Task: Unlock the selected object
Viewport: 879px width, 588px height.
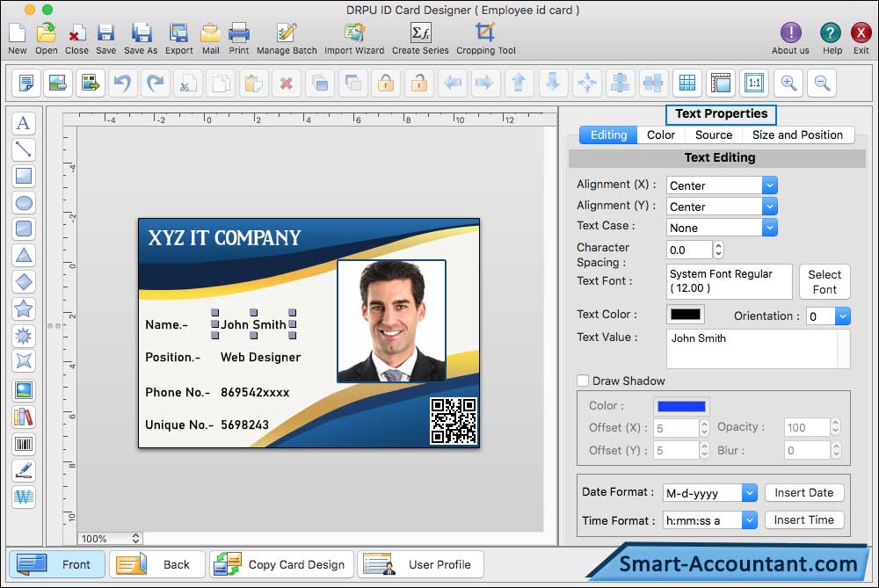Action: (x=418, y=83)
